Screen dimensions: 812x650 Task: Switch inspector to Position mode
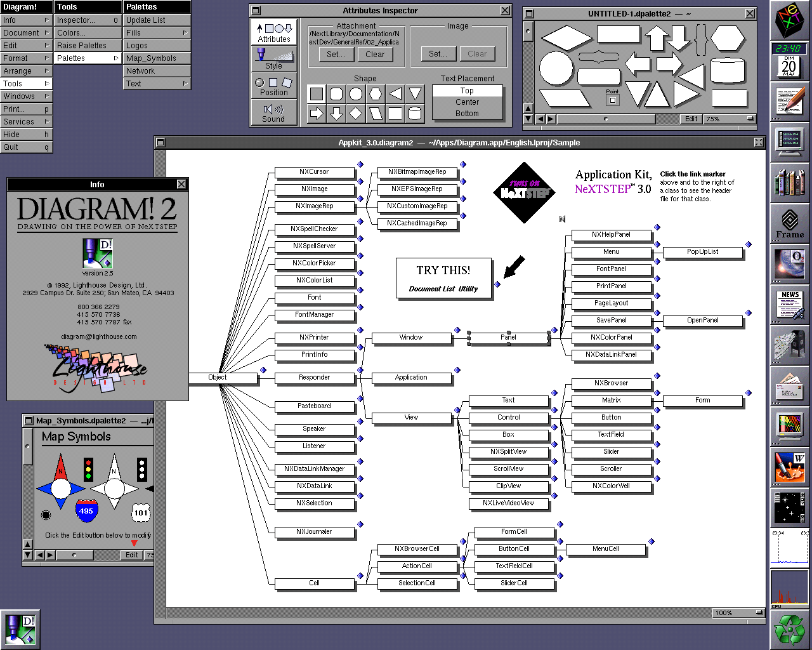273,86
